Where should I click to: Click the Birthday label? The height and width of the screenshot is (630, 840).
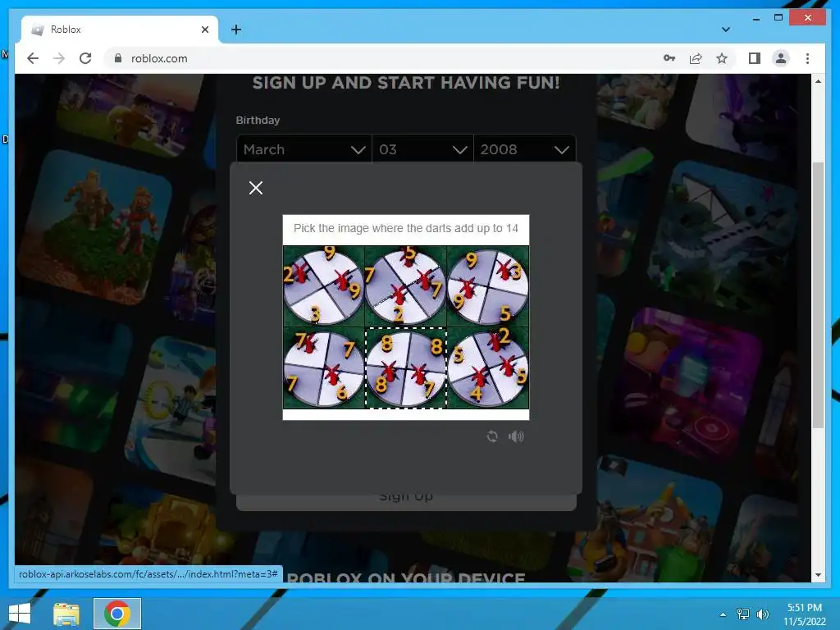point(258,120)
